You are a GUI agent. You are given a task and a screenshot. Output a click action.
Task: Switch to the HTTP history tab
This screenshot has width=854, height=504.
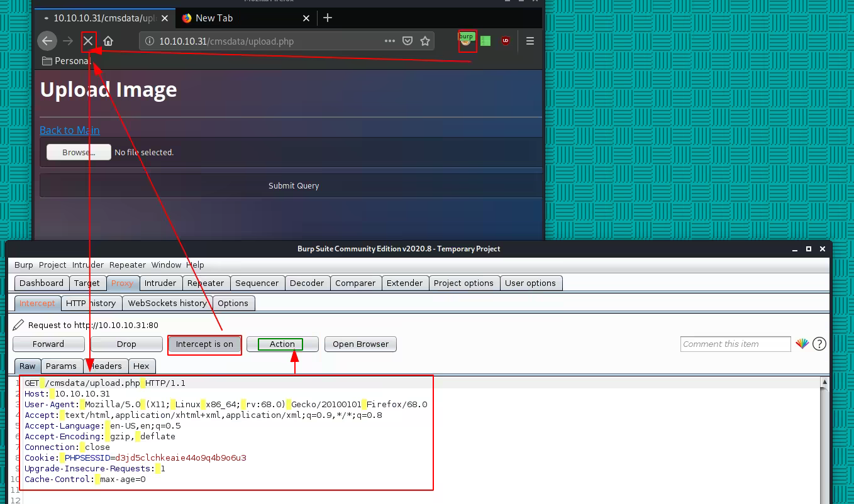pos(91,303)
